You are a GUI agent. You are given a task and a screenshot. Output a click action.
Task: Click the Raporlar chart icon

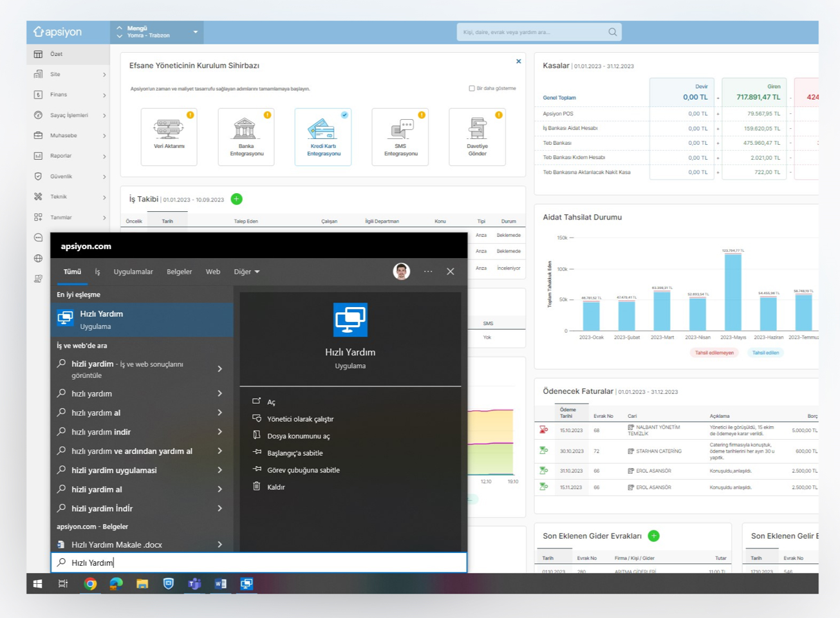click(x=38, y=156)
